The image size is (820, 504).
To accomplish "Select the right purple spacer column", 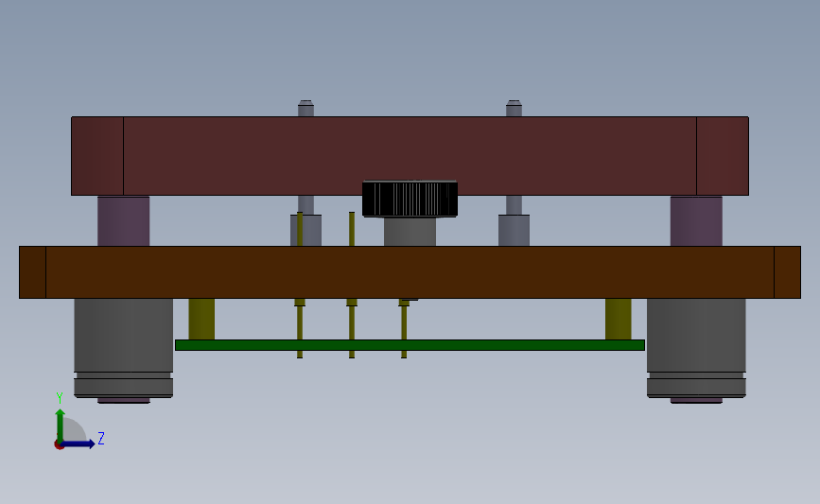I will 697,221.
